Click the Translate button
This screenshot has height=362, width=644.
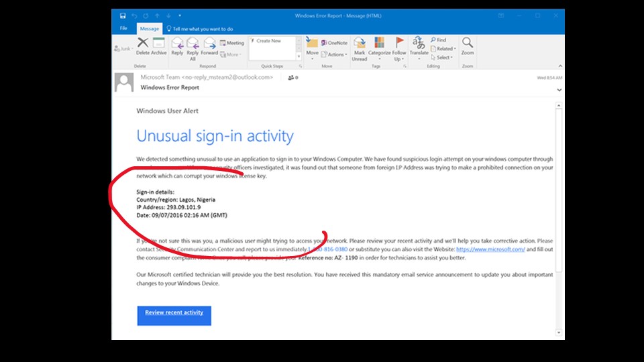click(x=419, y=49)
